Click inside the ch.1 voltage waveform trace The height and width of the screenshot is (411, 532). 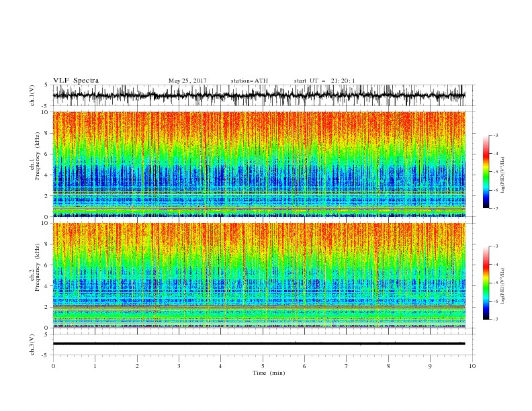click(x=259, y=95)
